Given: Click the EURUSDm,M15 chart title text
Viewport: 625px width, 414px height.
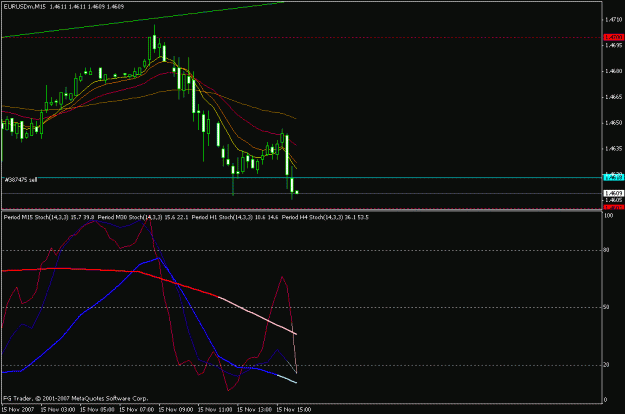Looking at the screenshot, I should pyautogui.click(x=63, y=7).
